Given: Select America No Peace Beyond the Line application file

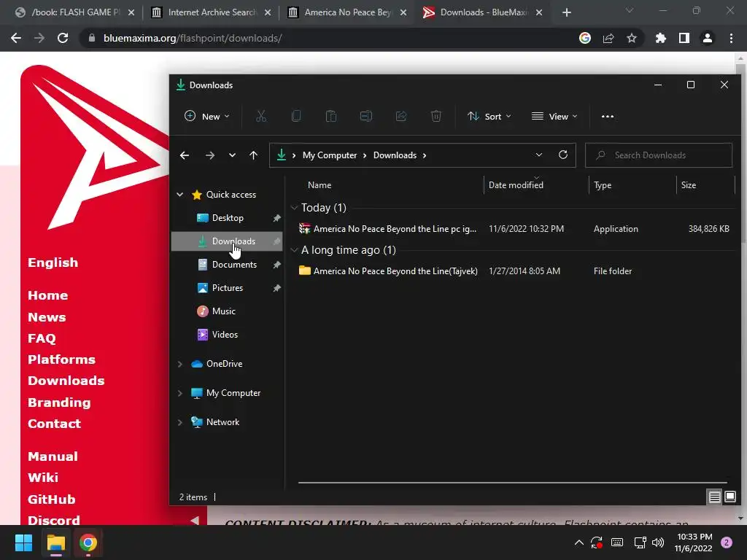Looking at the screenshot, I should tap(514, 228).
